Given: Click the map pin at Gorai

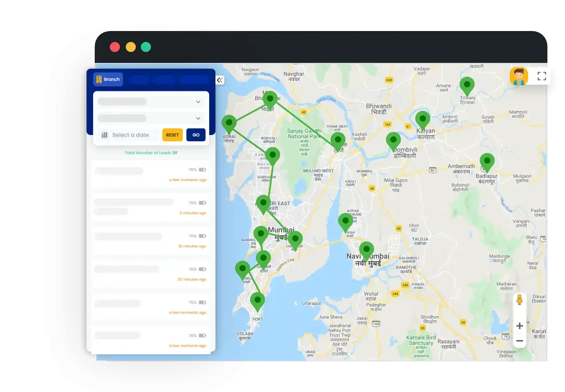Looking at the screenshot, I should [229, 125].
